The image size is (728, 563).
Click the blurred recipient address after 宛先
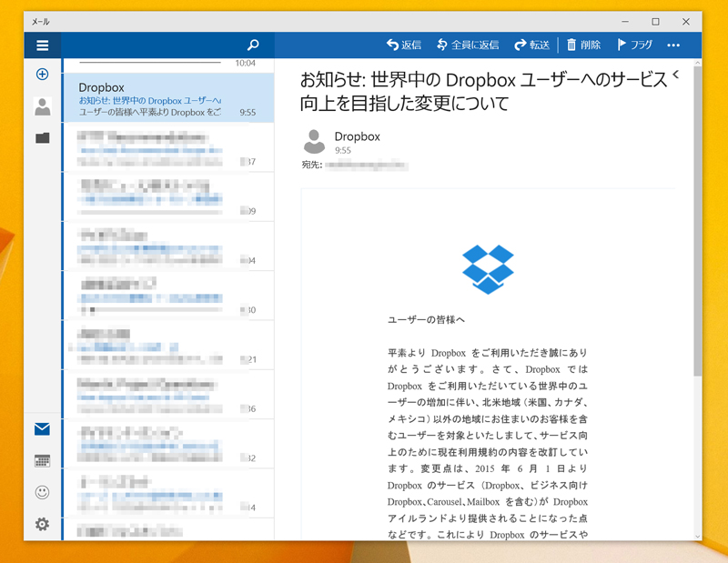(x=367, y=165)
